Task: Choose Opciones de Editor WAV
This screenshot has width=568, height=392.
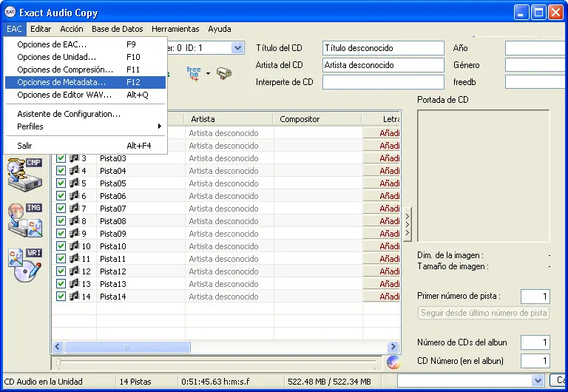Action: [x=86, y=95]
